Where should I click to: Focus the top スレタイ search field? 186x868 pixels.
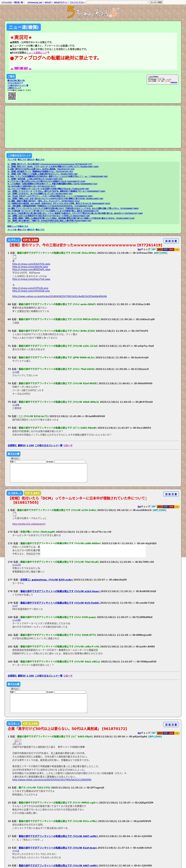pyautogui.click(x=117, y=2)
